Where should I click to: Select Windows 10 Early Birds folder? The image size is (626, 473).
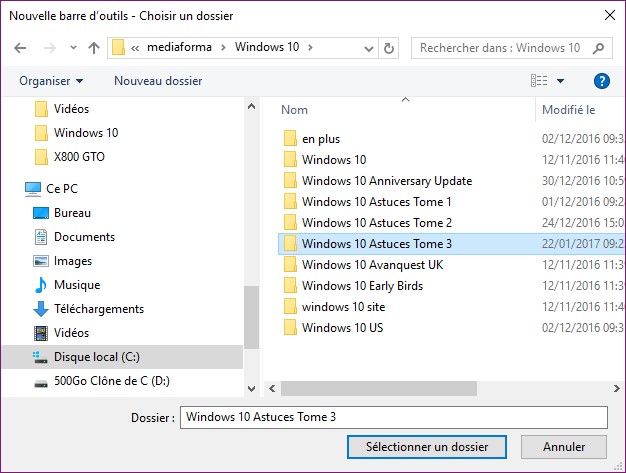[362, 286]
